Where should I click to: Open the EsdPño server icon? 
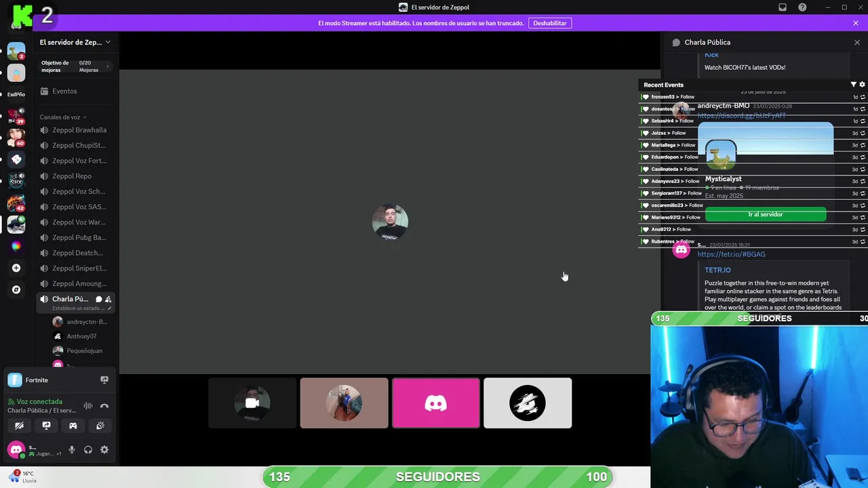click(x=16, y=94)
